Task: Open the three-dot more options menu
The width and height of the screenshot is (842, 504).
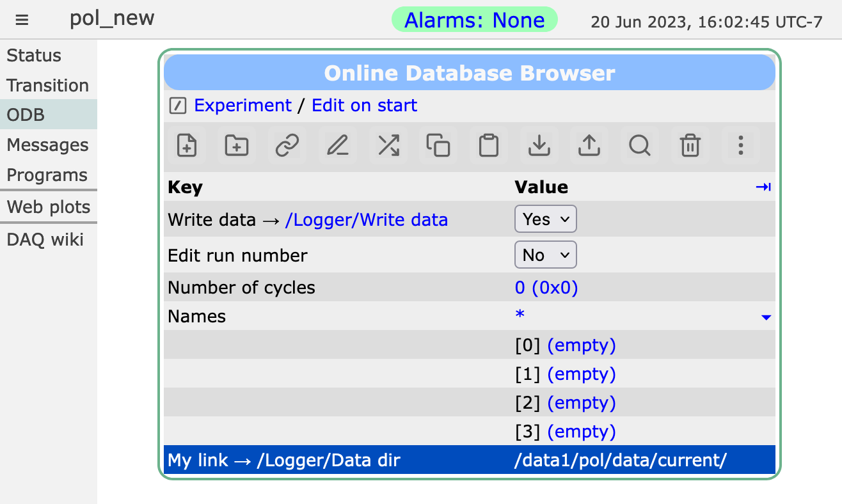Action: click(740, 146)
